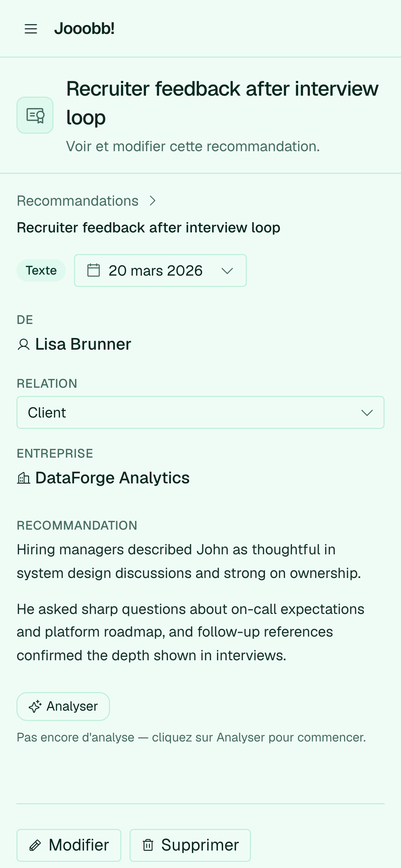Click the breadcrumb chevron separator
The width and height of the screenshot is (401, 868).
(153, 201)
